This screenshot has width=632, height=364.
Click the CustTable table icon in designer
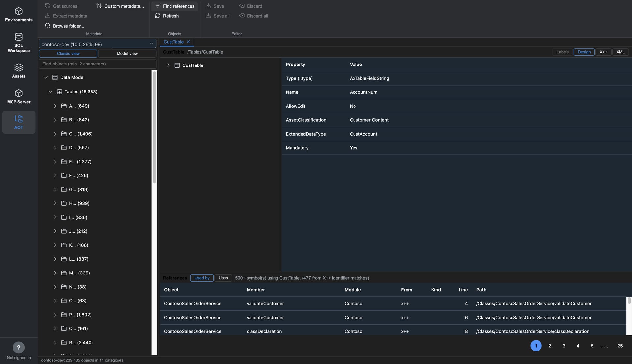coord(177,65)
